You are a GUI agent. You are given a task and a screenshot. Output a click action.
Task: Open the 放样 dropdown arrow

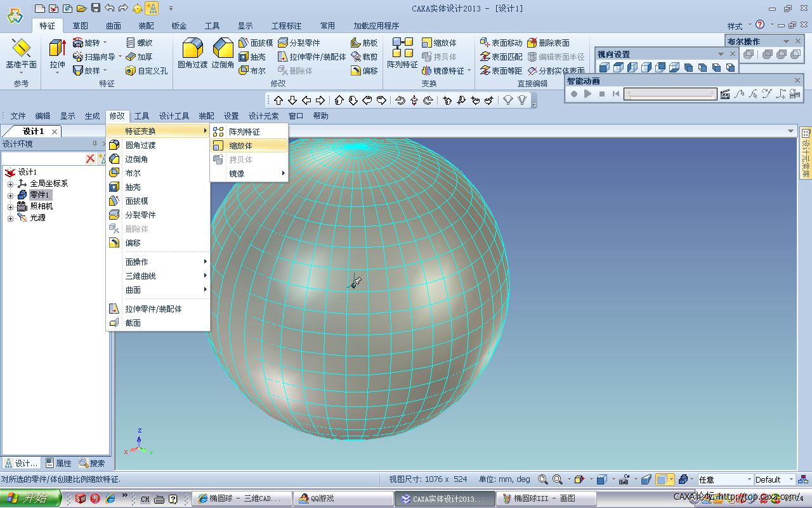(105, 70)
